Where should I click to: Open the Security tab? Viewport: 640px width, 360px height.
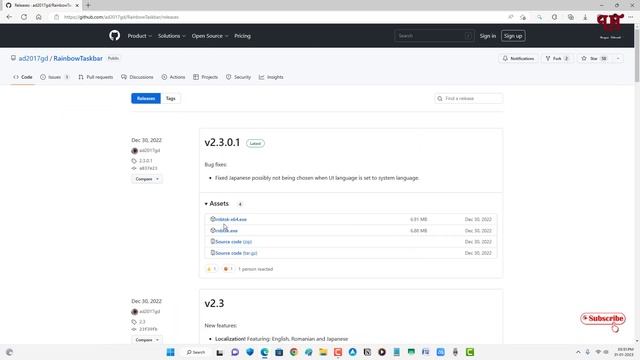(x=238, y=77)
